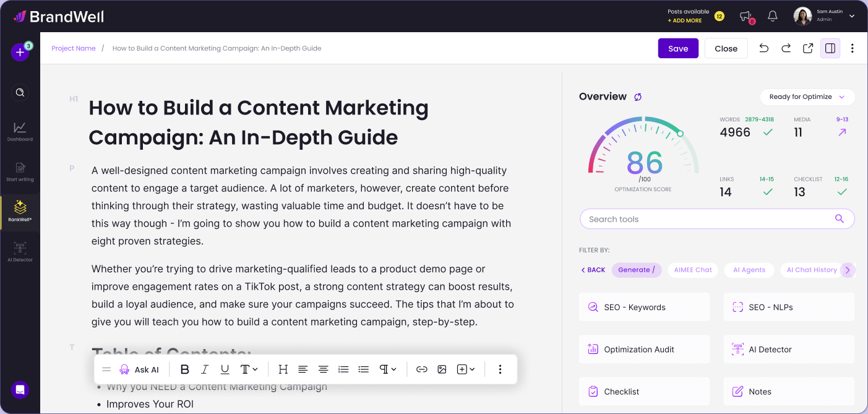
Task: Toggle underline formatting
Action: pyautogui.click(x=225, y=369)
